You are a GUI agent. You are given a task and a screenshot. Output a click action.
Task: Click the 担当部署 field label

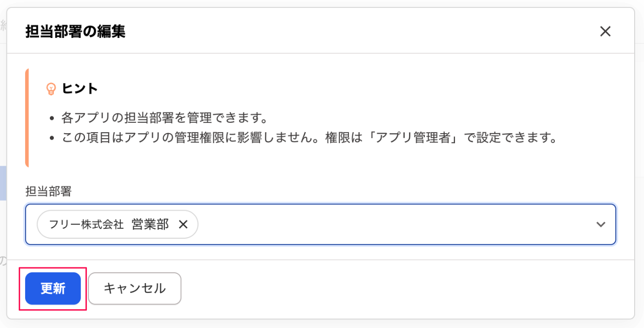coord(48,191)
